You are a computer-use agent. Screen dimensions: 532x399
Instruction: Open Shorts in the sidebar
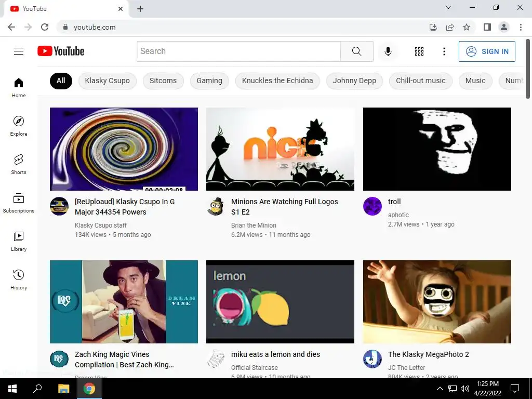click(x=19, y=164)
